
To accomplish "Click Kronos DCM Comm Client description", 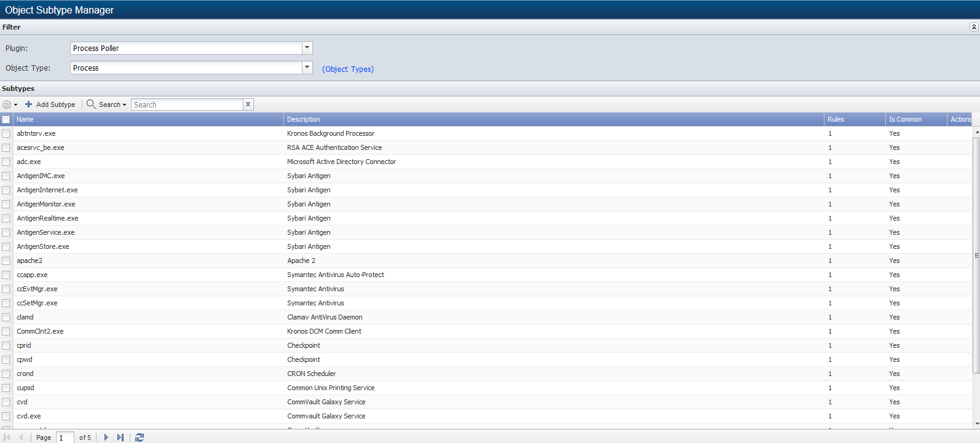I will pos(324,331).
